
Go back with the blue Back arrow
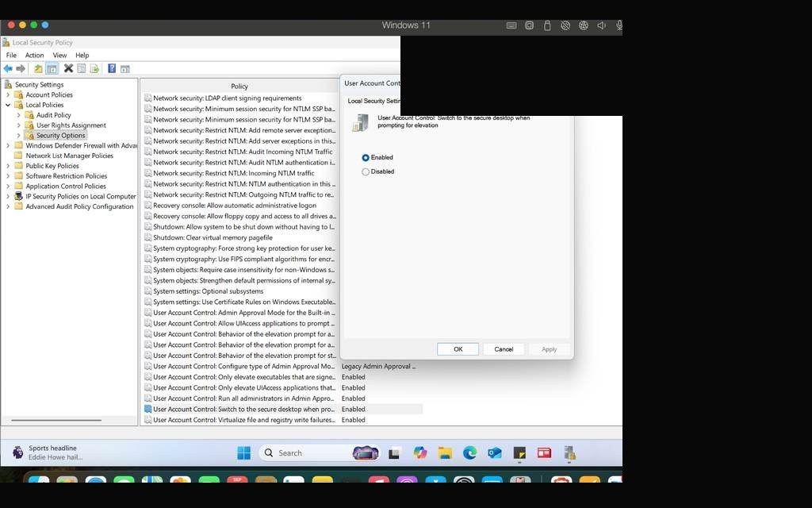point(8,68)
